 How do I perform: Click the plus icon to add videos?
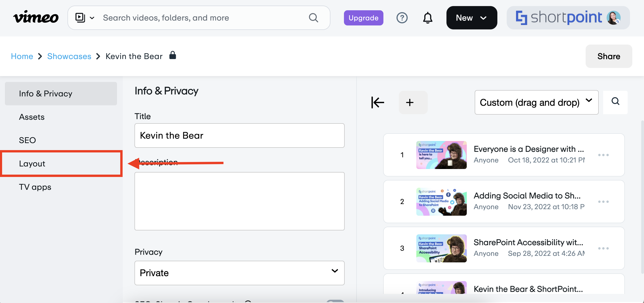coord(410,102)
